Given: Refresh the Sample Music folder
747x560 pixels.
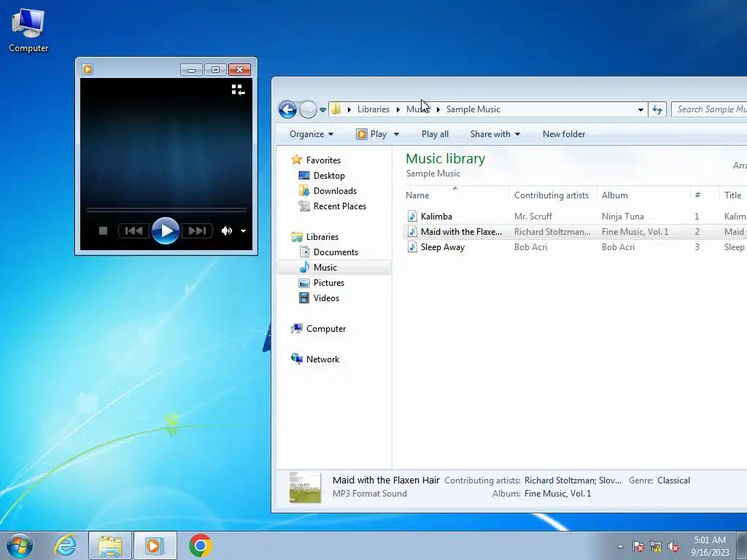Looking at the screenshot, I should pos(657,109).
